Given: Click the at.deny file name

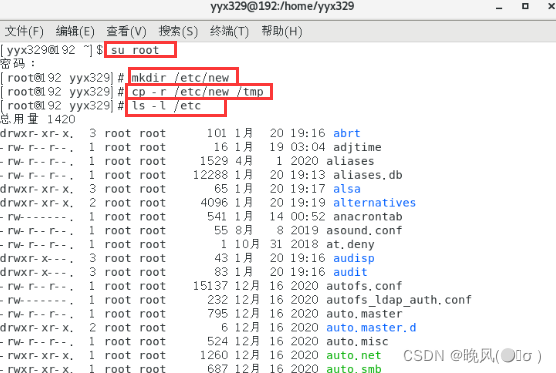Looking at the screenshot, I should click(350, 244).
